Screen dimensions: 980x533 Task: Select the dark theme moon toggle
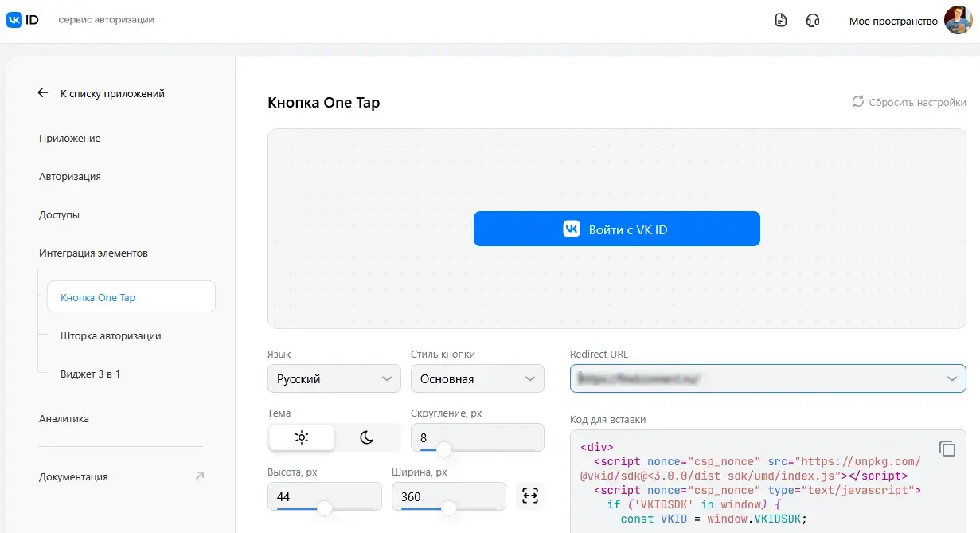[367, 437]
